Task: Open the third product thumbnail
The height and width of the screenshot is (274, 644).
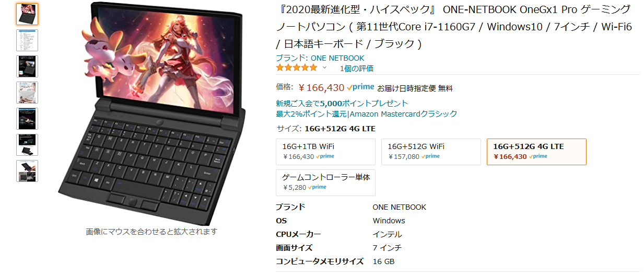Action: coord(27,66)
